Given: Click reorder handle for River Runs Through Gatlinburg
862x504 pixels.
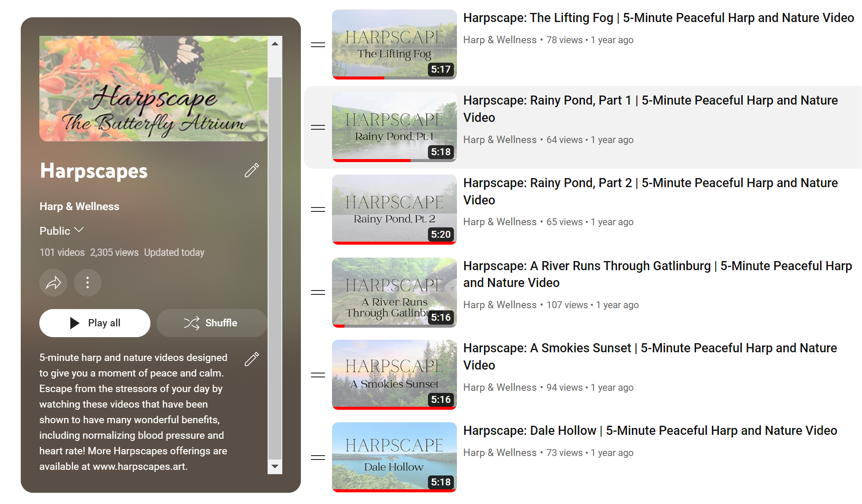Looking at the screenshot, I should [x=318, y=293].
